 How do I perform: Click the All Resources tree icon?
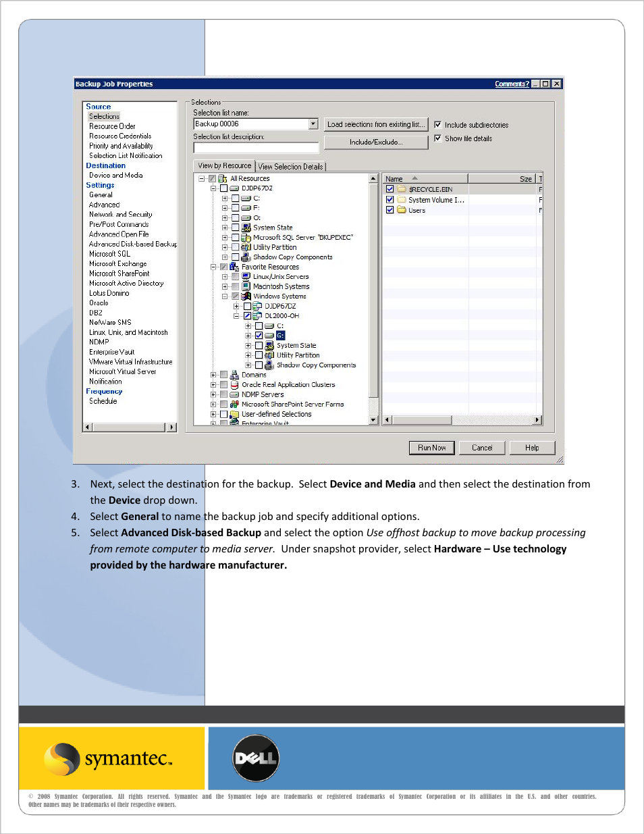[x=223, y=179]
